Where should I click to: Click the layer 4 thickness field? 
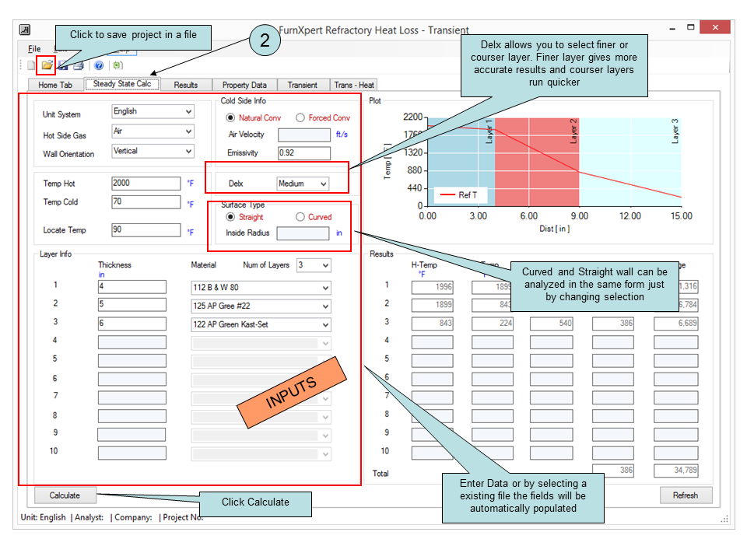tap(132, 342)
